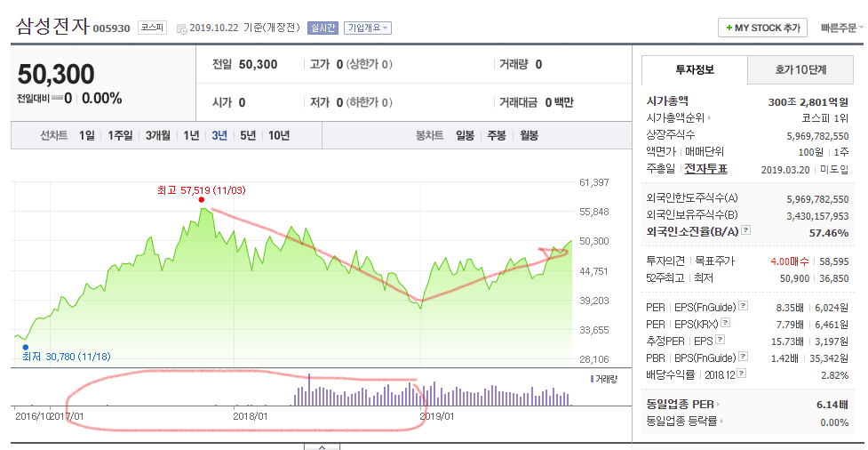Select the 5년 line chart period
Image resolution: width=868 pixels, height=450 pixels.
click(x=248, y=136)
